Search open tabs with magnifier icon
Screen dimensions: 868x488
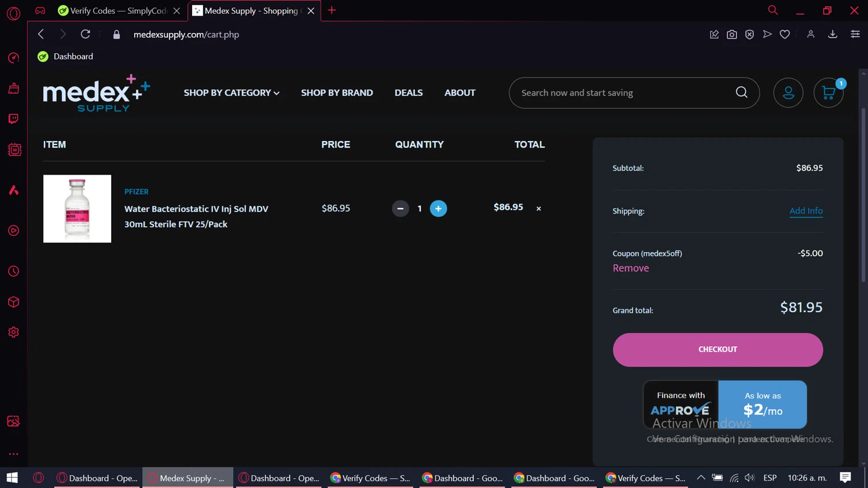click(773, 10)
